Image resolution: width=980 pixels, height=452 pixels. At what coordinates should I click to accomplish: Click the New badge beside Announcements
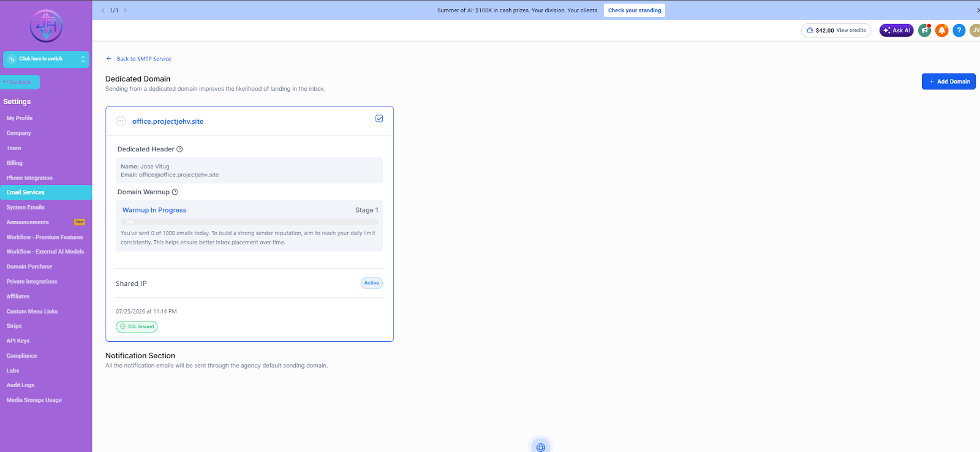pos(80,222)
